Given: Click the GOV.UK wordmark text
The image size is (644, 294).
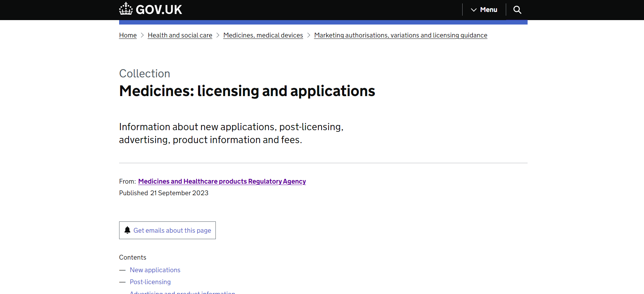Looking at the screenshot, I should click(159, 10).
